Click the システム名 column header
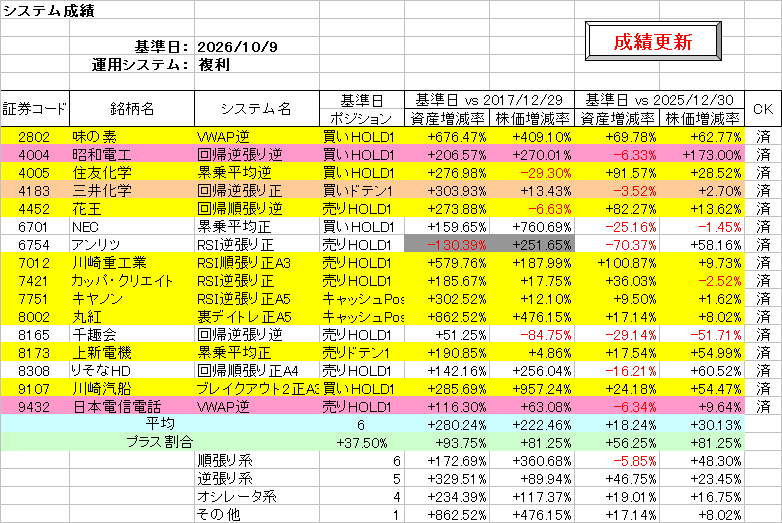 pyautogui.click(x=257, y=109)
